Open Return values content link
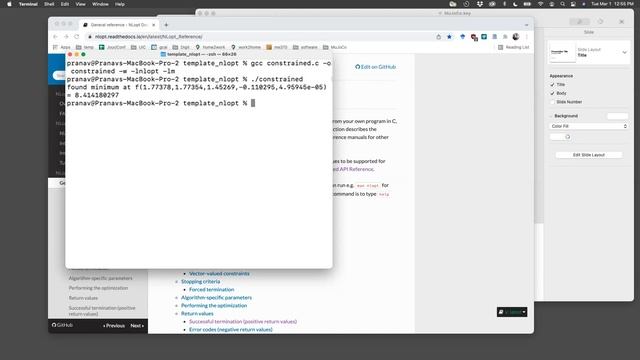This screenshot has width=640, height=360. point(197,313)
